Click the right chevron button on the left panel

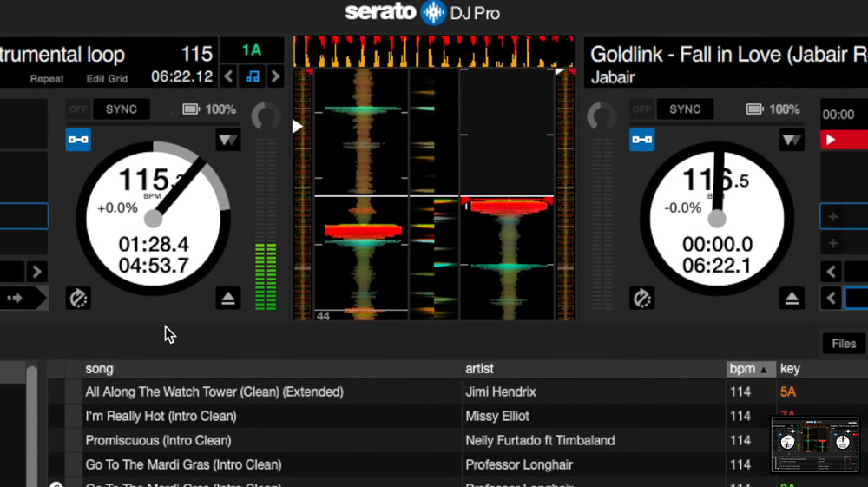point(37,271)
